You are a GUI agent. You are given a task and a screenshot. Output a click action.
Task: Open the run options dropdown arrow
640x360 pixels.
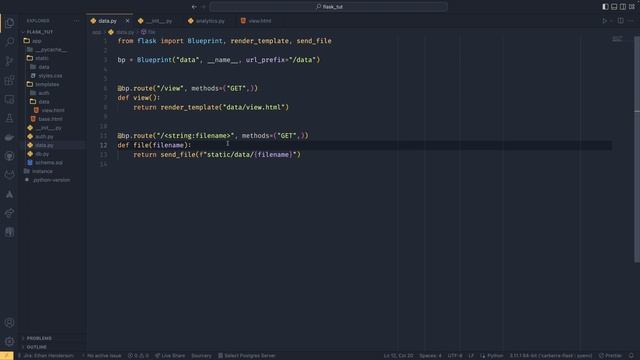[x=611, y=21]
